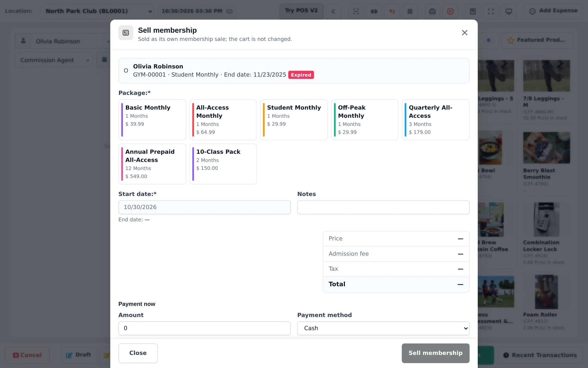Click the Close button in dialog footer
The image size is (588, 368).
point(138,353)
